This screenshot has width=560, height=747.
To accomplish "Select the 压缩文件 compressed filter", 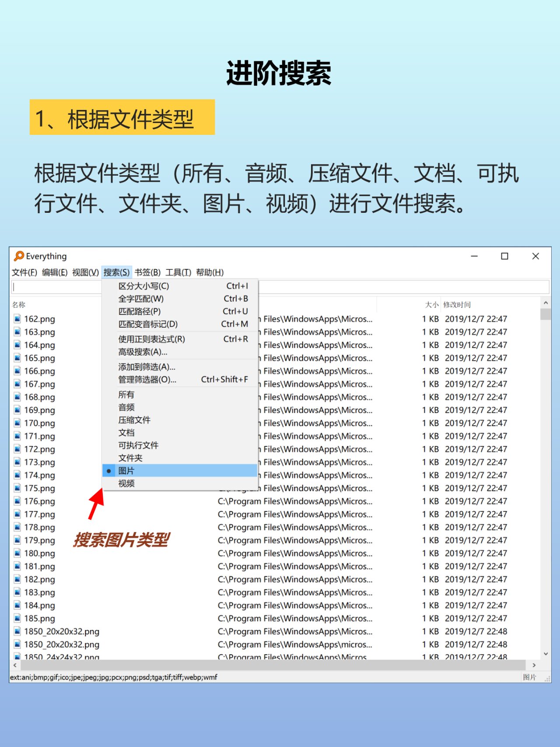I will 180,420.
